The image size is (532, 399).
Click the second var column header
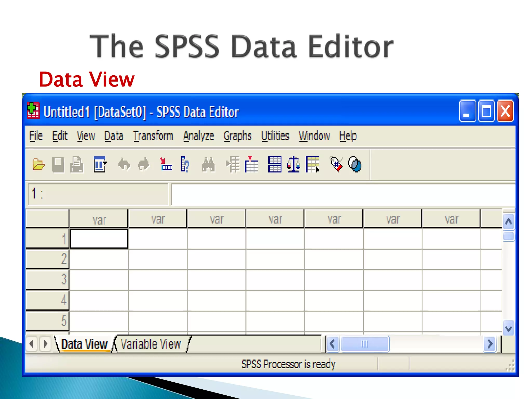click(158, 219)
